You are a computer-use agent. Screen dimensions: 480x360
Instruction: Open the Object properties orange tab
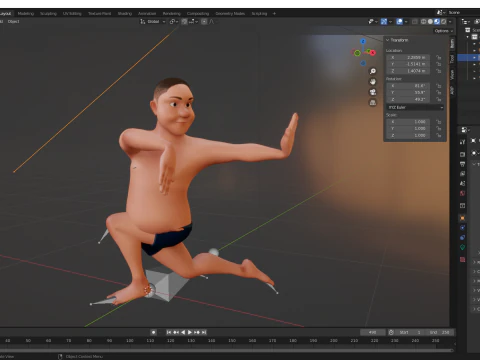point(462,218)
